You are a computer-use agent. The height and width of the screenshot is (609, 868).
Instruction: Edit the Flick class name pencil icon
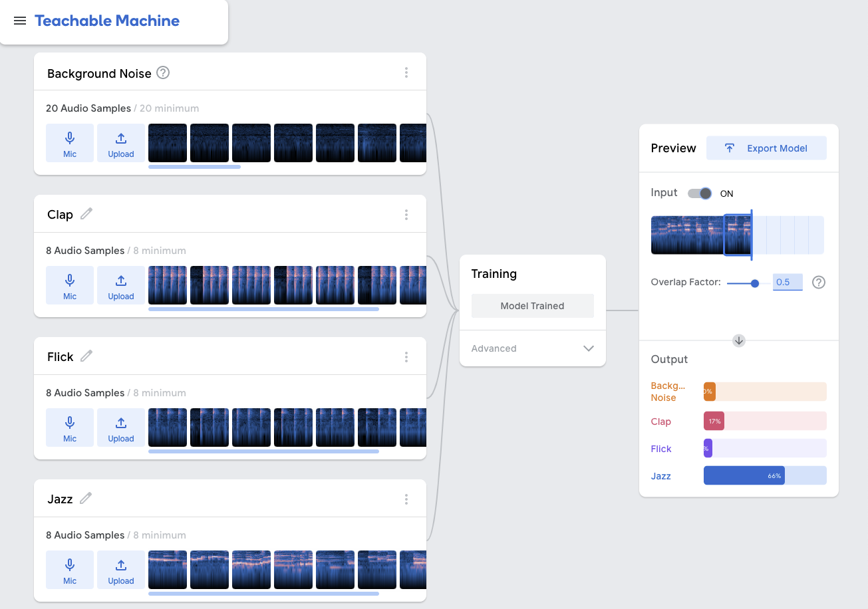click(x=86, y=356)
